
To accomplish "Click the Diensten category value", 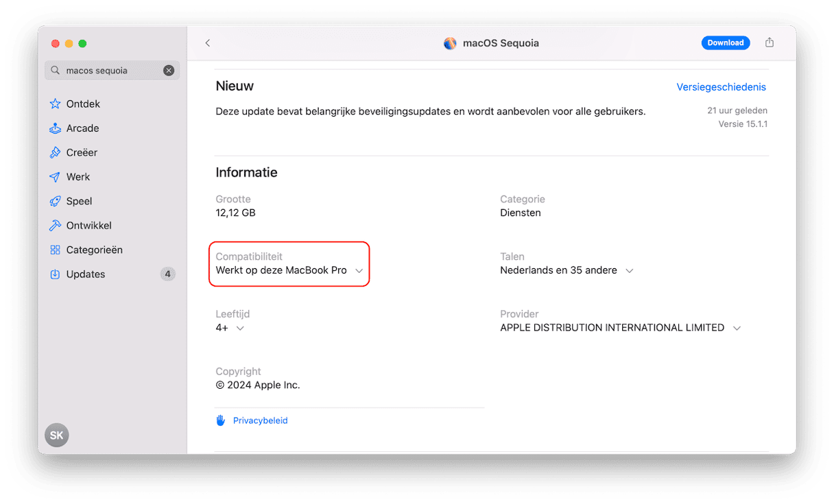I will point(521,213).
